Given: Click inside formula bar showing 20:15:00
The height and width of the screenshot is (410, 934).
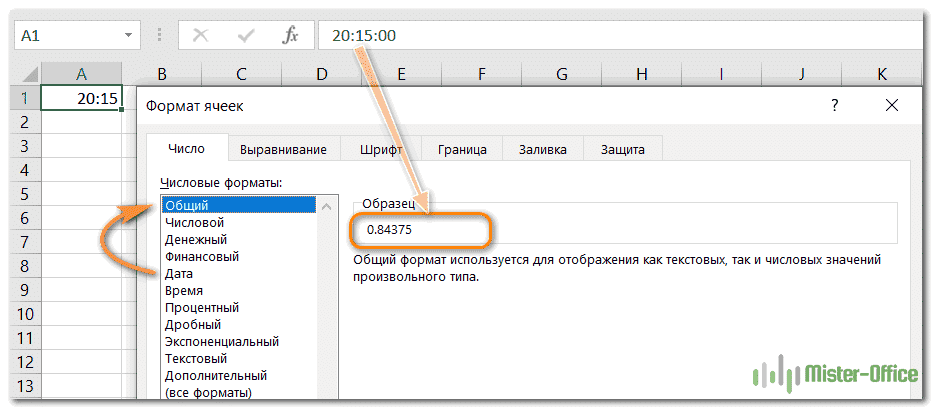Looking at the screenshot, I should (600, 35).
